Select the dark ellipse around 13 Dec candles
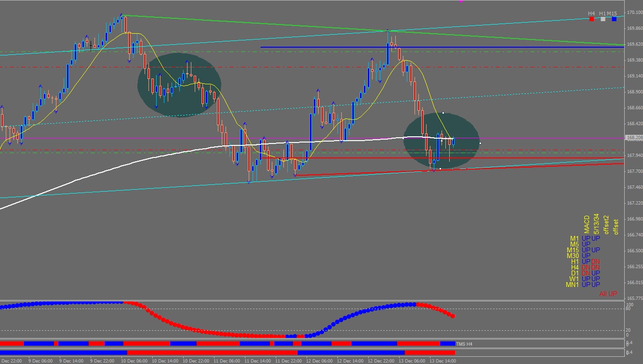The height and width of the screenshot is (364, 643). tap(442, 141)
